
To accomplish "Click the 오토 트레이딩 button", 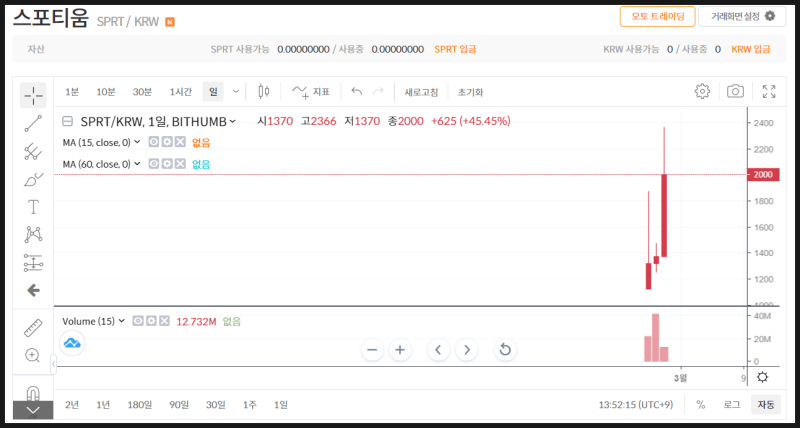I will [x=658, y=16].
